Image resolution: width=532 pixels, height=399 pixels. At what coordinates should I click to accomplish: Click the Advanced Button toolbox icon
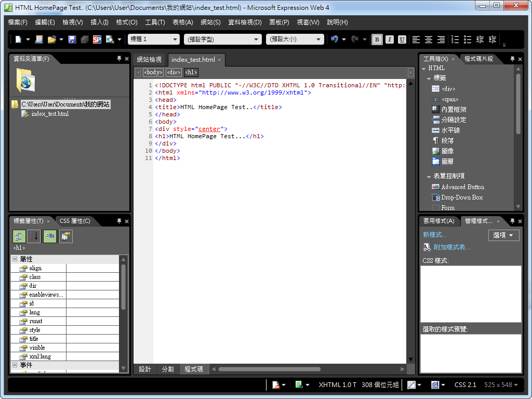436,187
